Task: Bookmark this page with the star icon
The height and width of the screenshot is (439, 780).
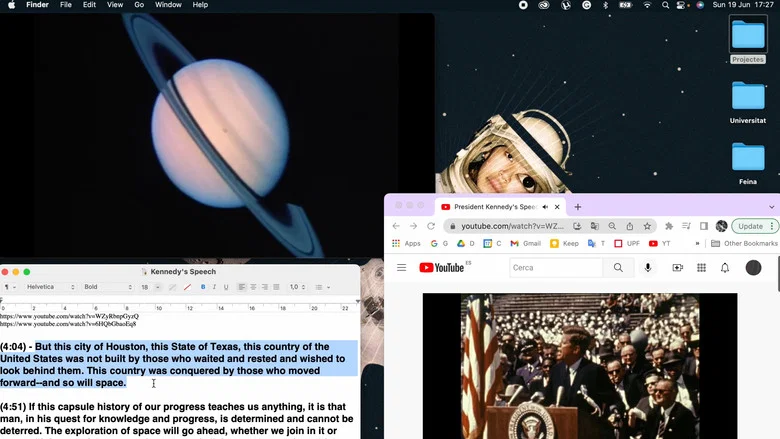Action: point(647,226)
